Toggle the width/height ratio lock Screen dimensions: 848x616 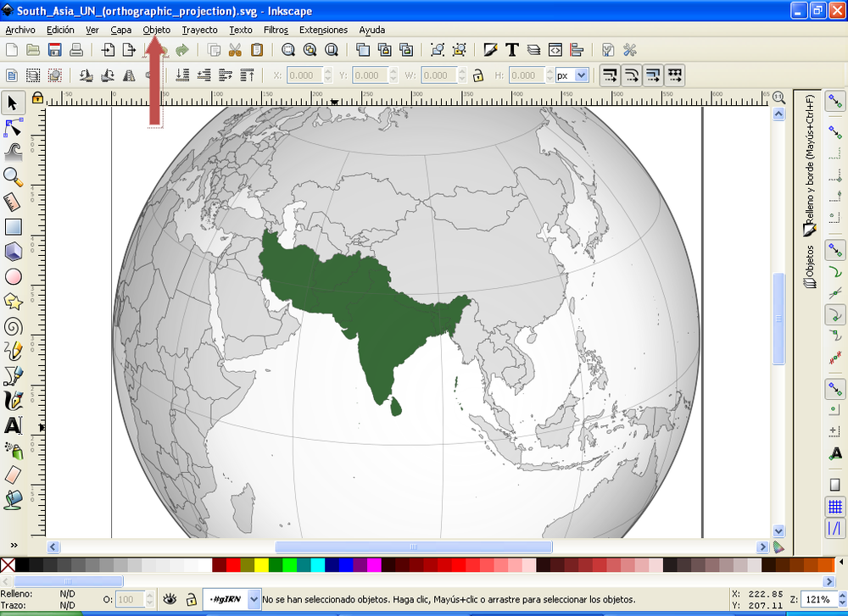478,75
